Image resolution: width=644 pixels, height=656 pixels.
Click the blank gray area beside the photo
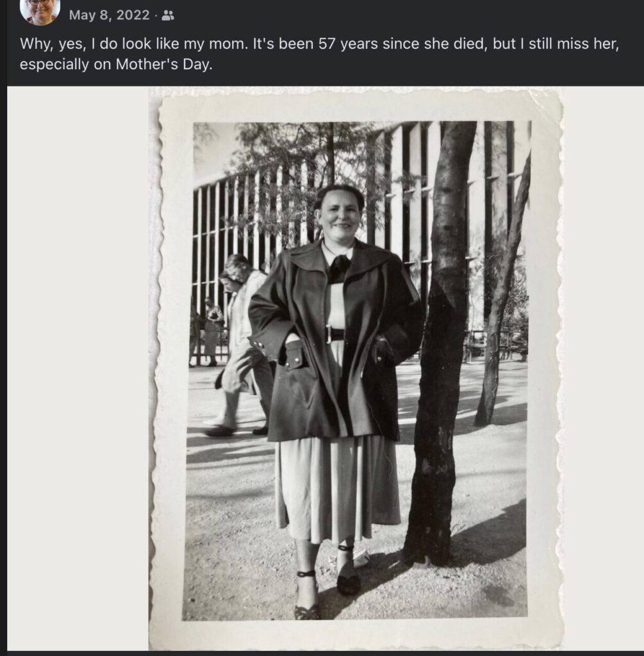pyautogui.click(x=78, y=368)
